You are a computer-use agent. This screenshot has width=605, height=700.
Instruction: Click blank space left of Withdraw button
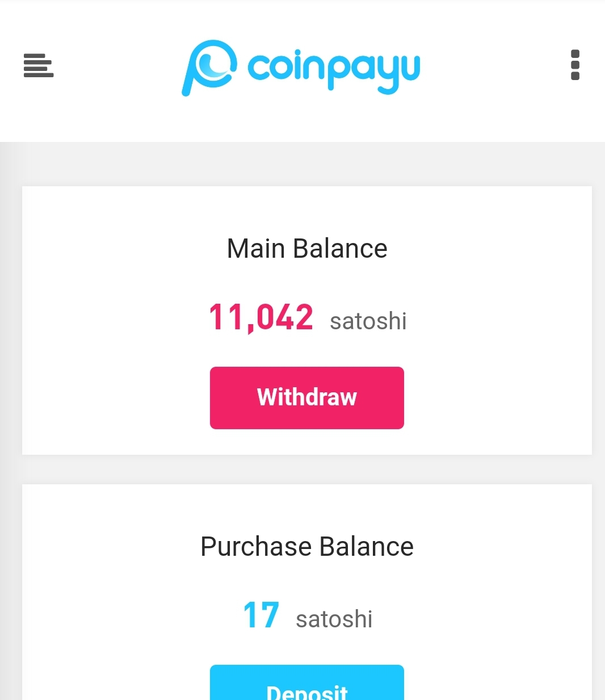114,397
